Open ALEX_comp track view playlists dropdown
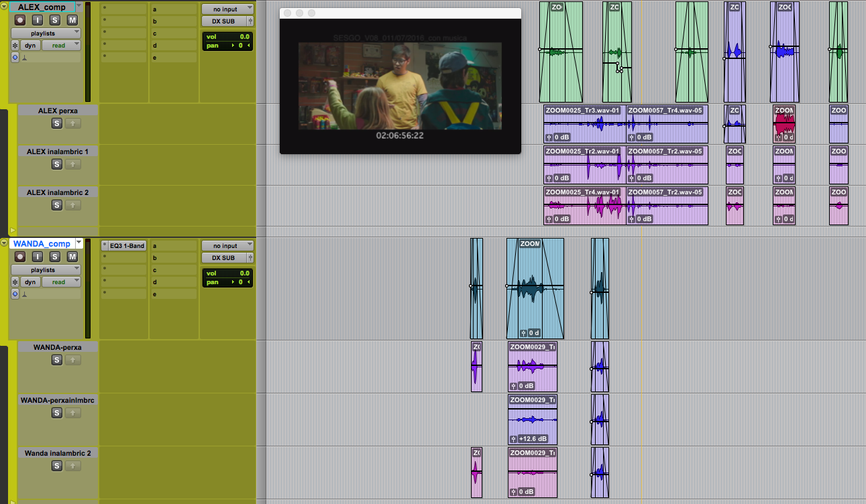866x504 pixels. pos(46,33)
